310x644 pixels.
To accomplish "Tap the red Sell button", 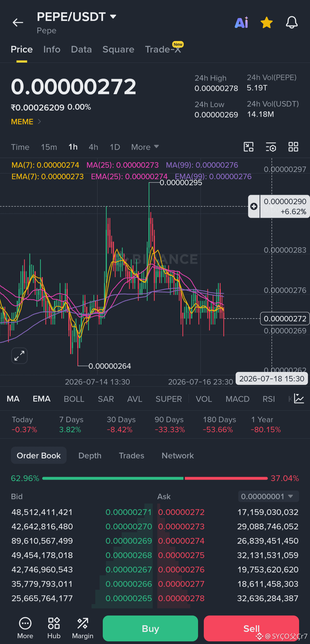I will click(251, 628).
